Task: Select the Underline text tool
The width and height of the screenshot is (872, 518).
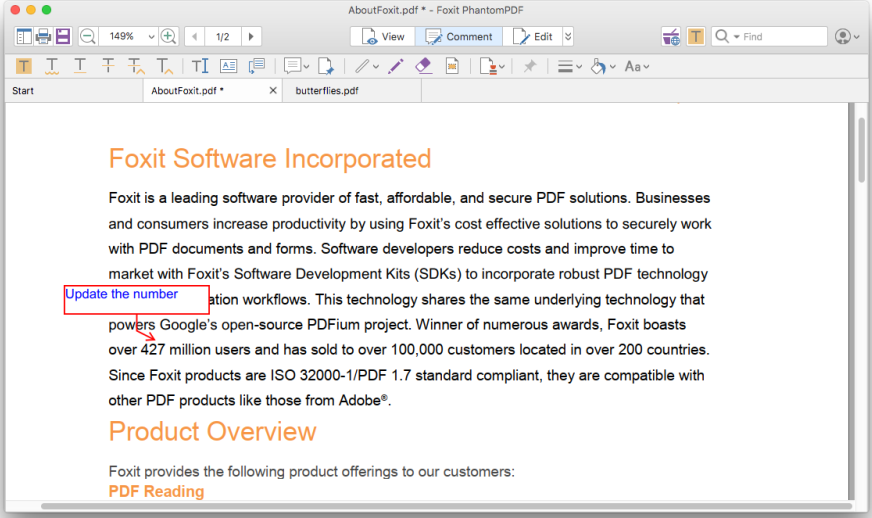Action: (x=80, y=66)
